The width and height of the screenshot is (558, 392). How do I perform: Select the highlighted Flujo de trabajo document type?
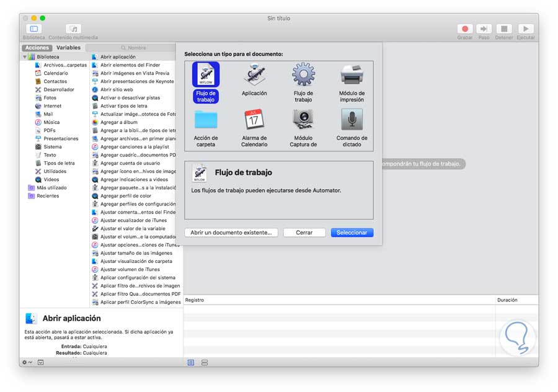point(206,82)
